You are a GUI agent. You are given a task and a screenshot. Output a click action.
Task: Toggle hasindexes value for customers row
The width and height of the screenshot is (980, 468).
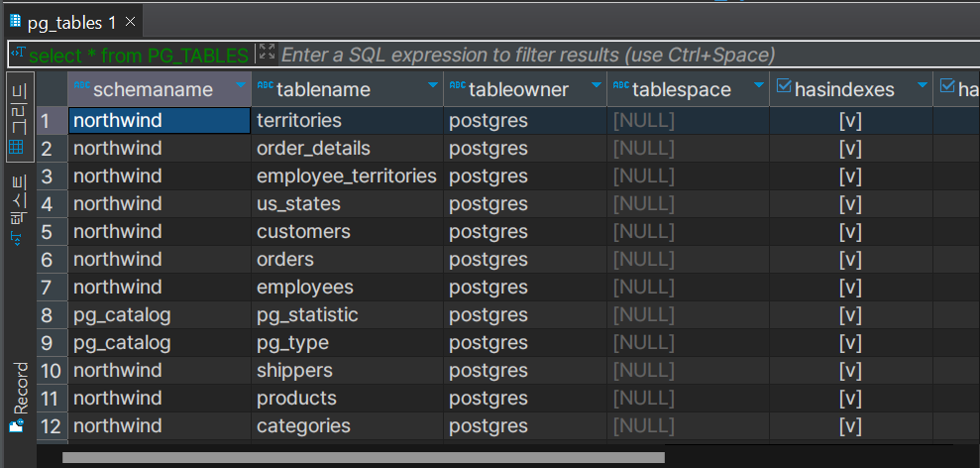point(850,231)
